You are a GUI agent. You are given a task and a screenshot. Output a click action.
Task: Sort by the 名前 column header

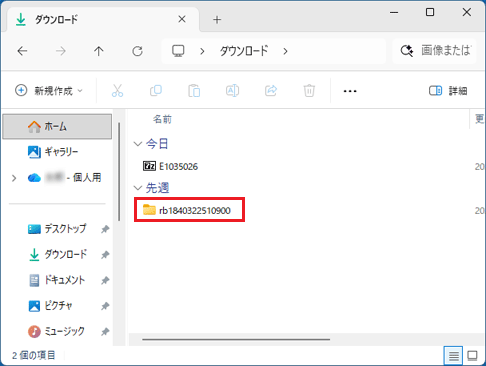pos(162,119)
